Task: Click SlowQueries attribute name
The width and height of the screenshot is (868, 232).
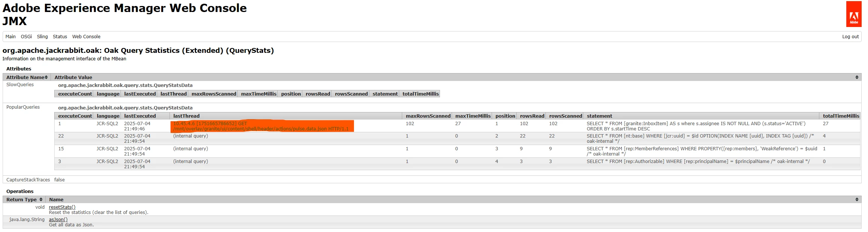Action: 20,85
